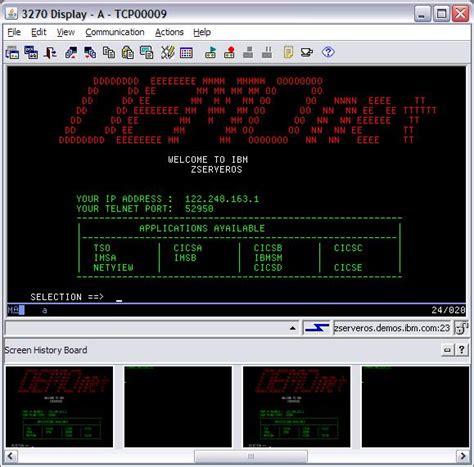Click the history board left scroll arrow
This screenshot has width=474, height=467.
pyautogui.click(x=11, y=456)
